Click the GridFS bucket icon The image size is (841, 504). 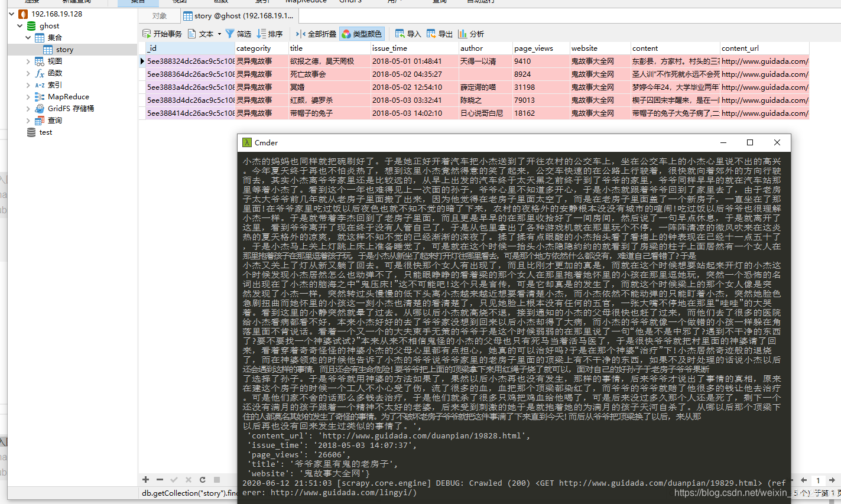pyautogui.click(x=40, y=108)
